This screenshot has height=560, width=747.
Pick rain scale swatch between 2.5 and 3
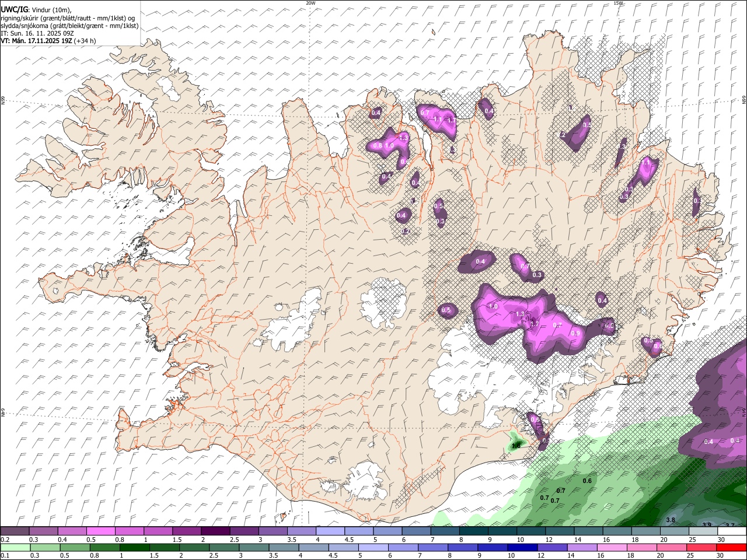pos(224,548)
